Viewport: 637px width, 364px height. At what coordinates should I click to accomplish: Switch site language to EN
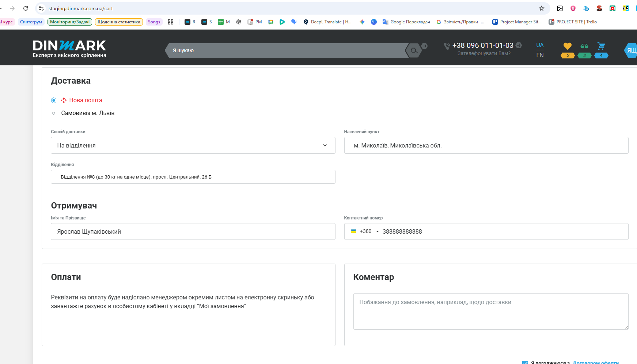(540, 55)
